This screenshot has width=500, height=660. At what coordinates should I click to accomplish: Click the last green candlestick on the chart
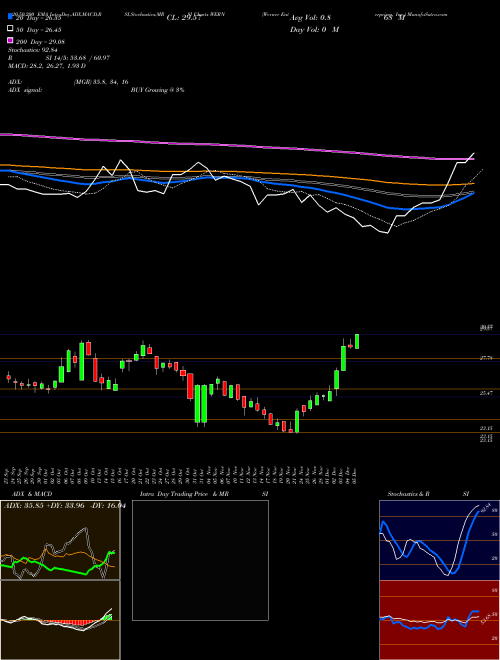(x=357, y=341)
